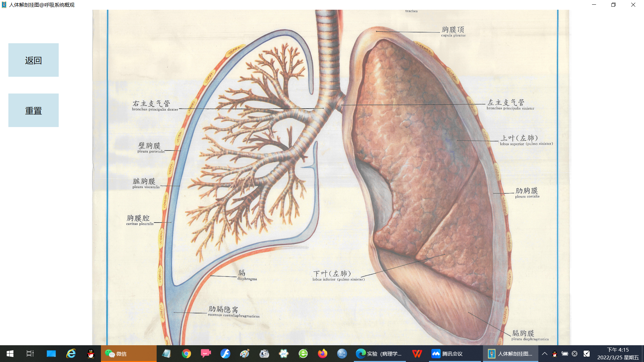Open the paint palette taskbar icon
The width and height of the screenshot is (644, 362).
[245, 354]
